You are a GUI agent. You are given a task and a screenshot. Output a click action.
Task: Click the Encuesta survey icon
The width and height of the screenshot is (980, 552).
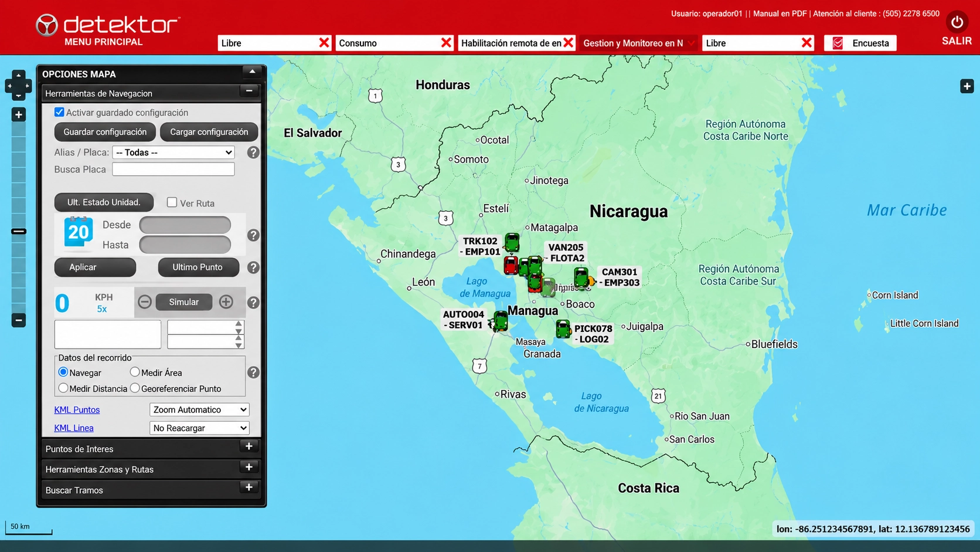(838, 43)
